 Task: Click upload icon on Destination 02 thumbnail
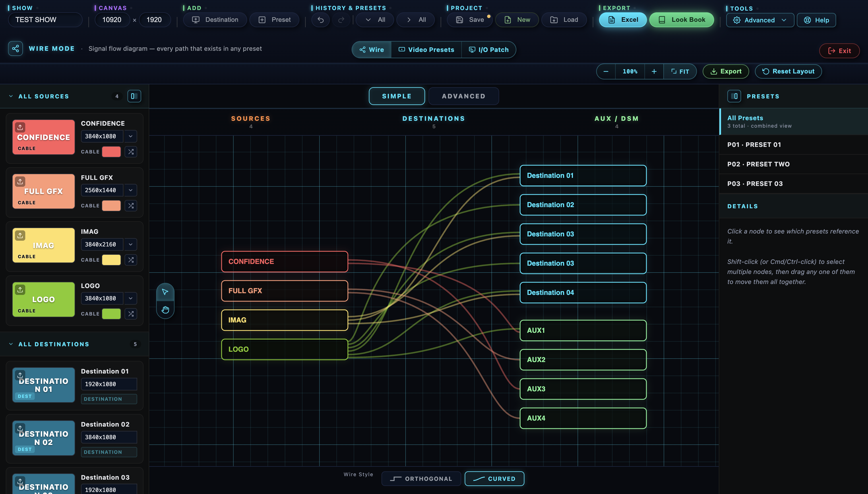tap(20, 428)
